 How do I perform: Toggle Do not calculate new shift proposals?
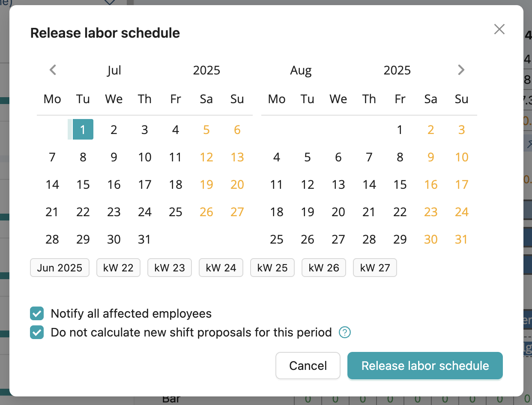tap(37, 332)
